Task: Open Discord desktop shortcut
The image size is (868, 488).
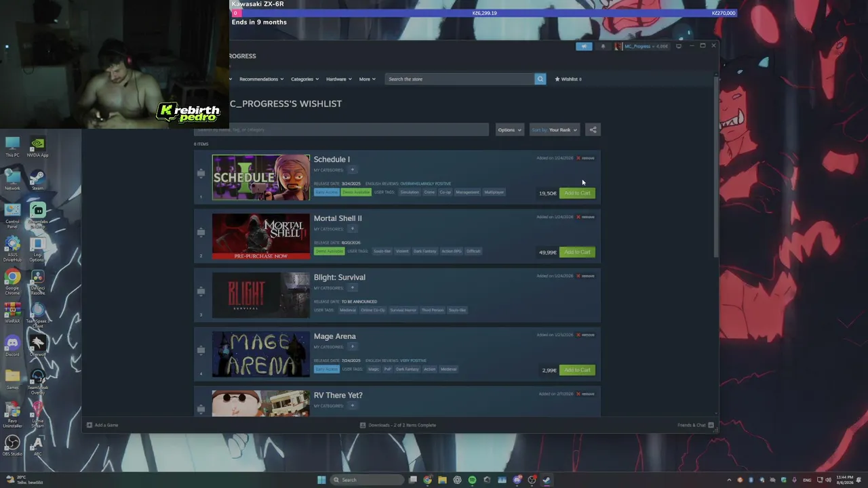Action: pyautogui.click(x=12, y=346)
